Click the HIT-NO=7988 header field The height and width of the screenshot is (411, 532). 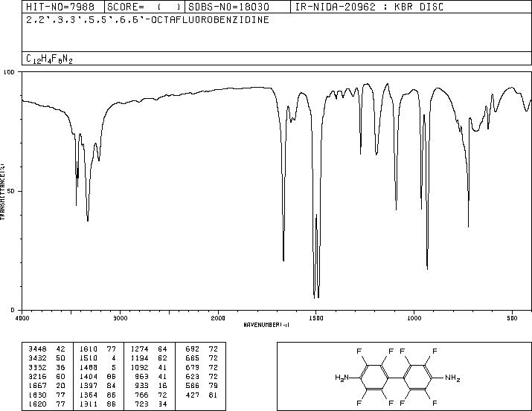tap(60, 7)
